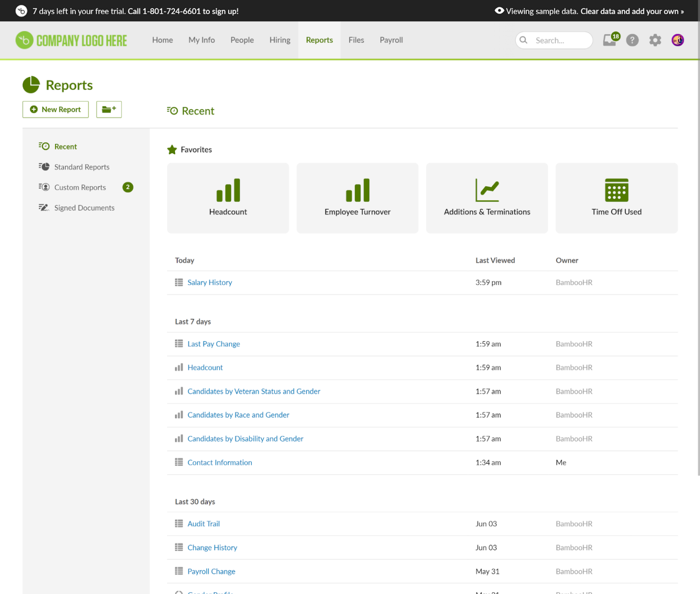Click the create report folder icon beside New Report
700x594 pixels.
point(109,109)
